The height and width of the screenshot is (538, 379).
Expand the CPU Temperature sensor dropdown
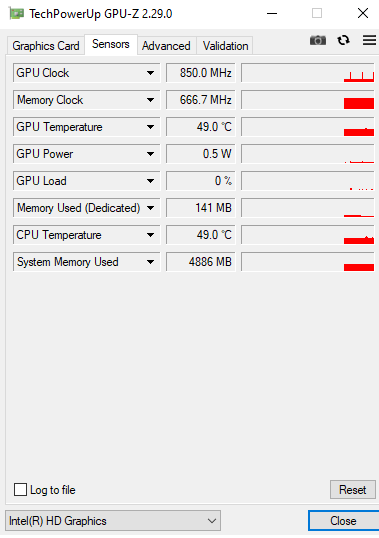click(x=150, y=235)
